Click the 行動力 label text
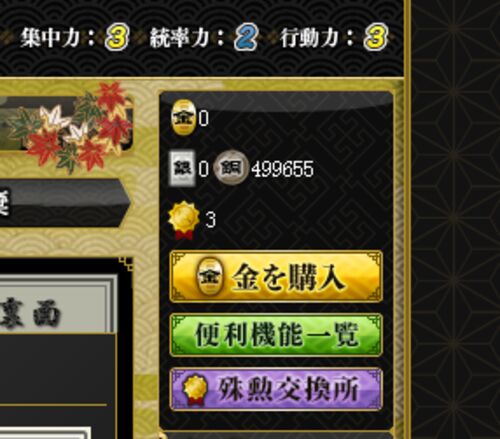 click(x=310, y=38)
